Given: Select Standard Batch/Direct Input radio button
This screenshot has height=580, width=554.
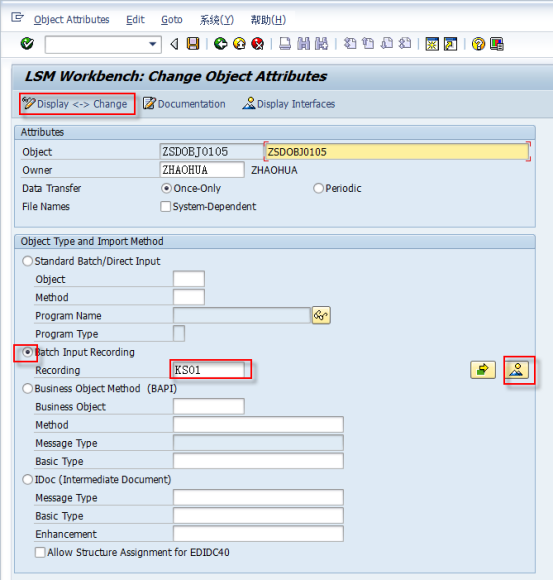Looking at the screenshot, I should click(27, 261).
